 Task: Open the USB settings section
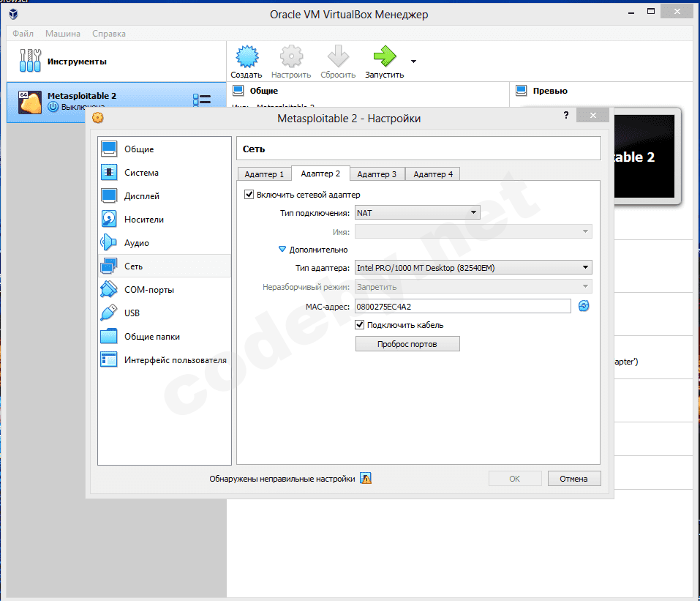pos(132,313)
